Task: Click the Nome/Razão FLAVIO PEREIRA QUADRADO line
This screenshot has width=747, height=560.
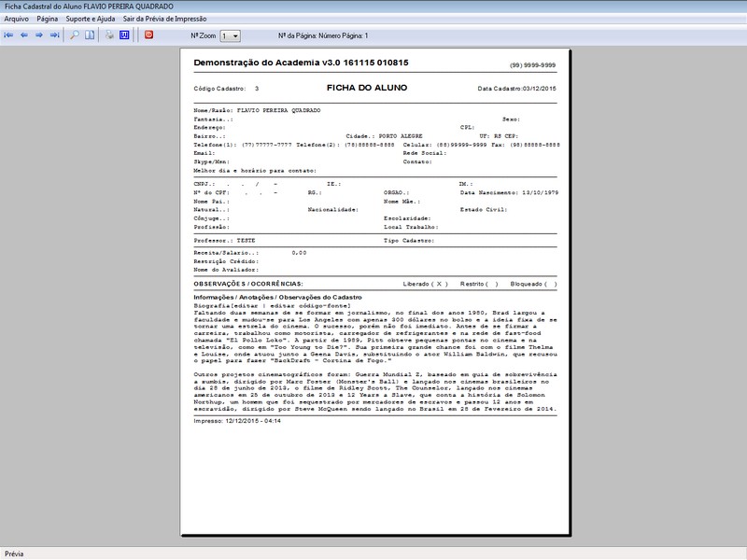Action: 258,110
